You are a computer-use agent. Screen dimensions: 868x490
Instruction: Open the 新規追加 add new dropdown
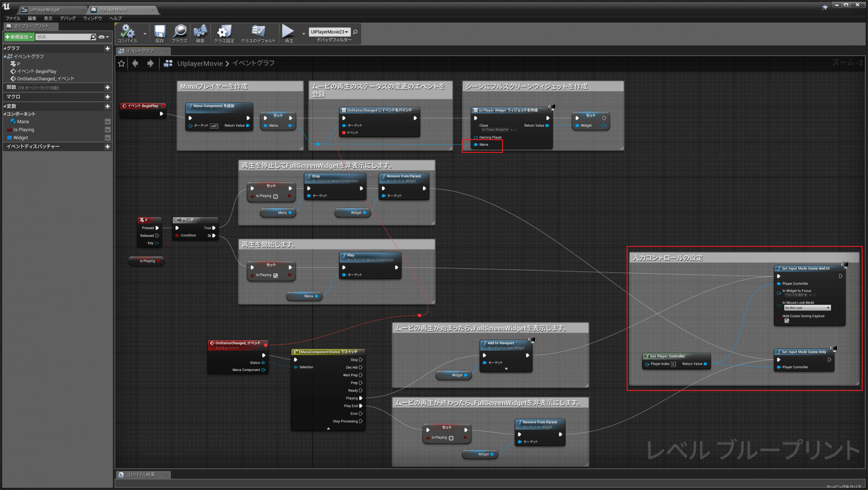[19, 37]
